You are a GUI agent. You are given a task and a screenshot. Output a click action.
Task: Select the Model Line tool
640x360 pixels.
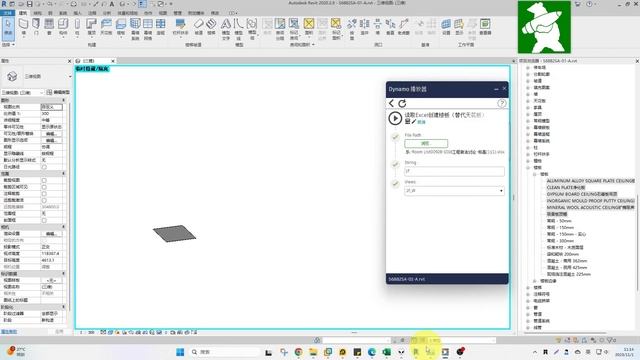point(238,29)
